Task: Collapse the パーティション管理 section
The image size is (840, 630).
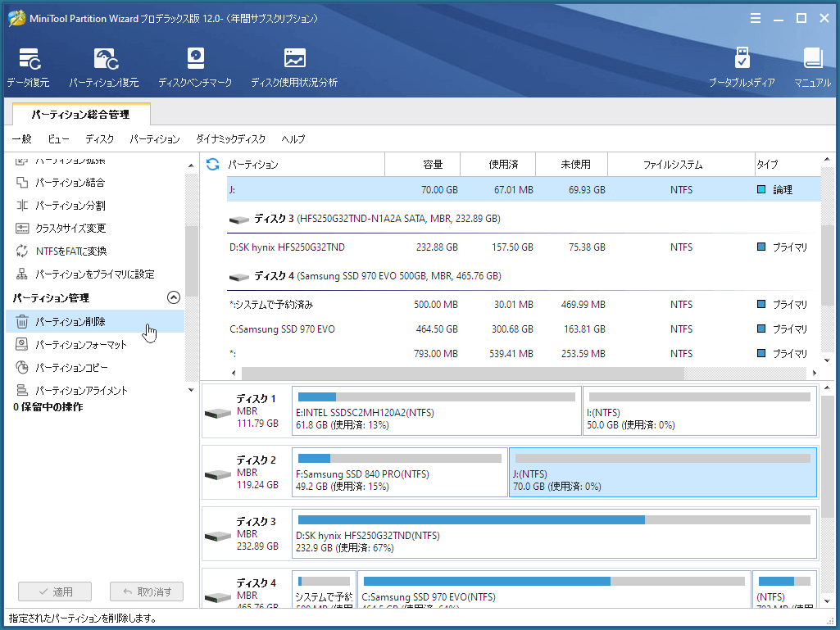Action: [x=174, y=297]
